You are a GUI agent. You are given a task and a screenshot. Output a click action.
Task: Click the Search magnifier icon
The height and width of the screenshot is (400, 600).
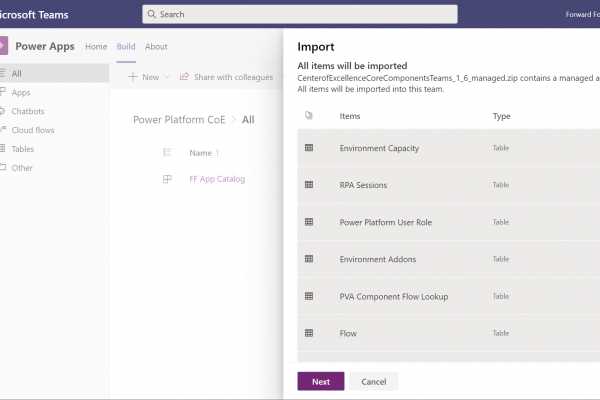tap(152, 14)
